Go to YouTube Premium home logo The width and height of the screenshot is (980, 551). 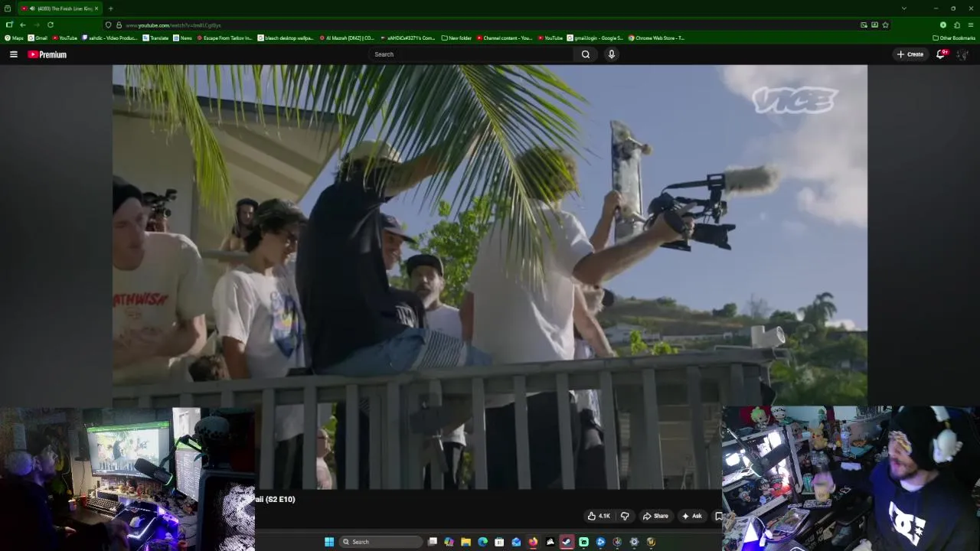point(47,54)
